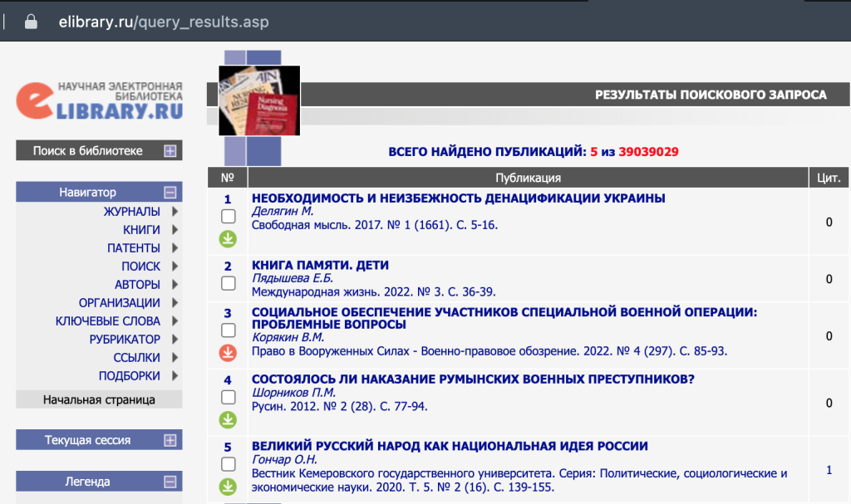
Task: Expand the Легенда section
Action: coord(172,481)
